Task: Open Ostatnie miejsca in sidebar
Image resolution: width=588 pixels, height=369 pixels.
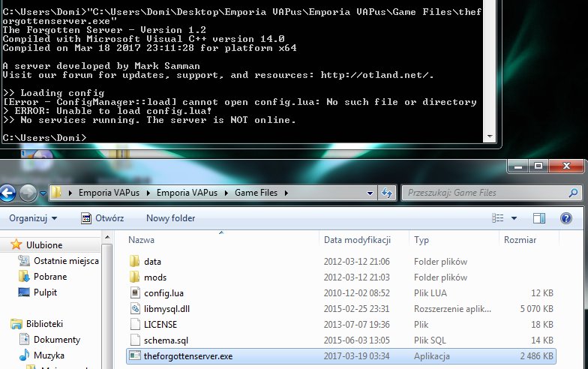Action: (x=66, y=261)
